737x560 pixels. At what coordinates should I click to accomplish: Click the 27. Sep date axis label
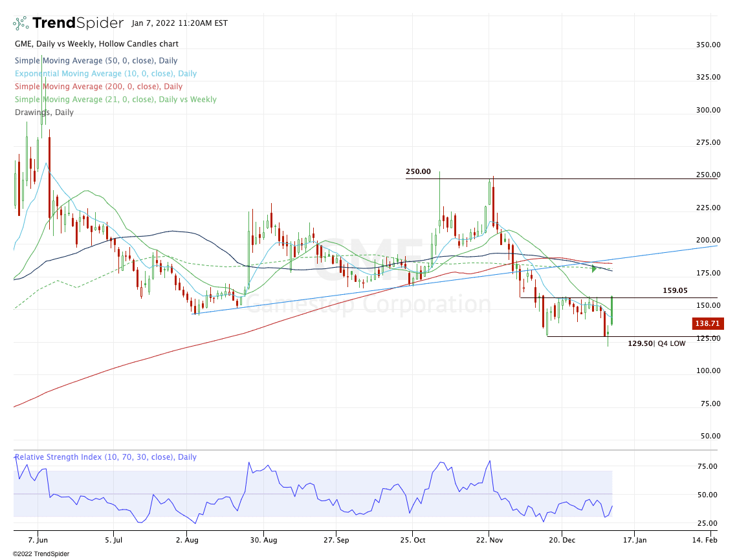point(336,540)
